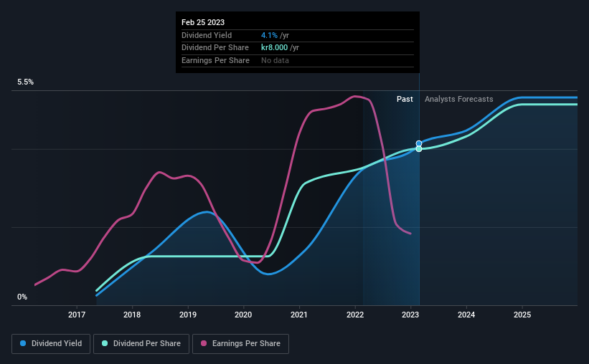Click the teal dot in Dividend Per Share legend
The height and width of the screenshot is (364, 589).
[x=104, y=344]
